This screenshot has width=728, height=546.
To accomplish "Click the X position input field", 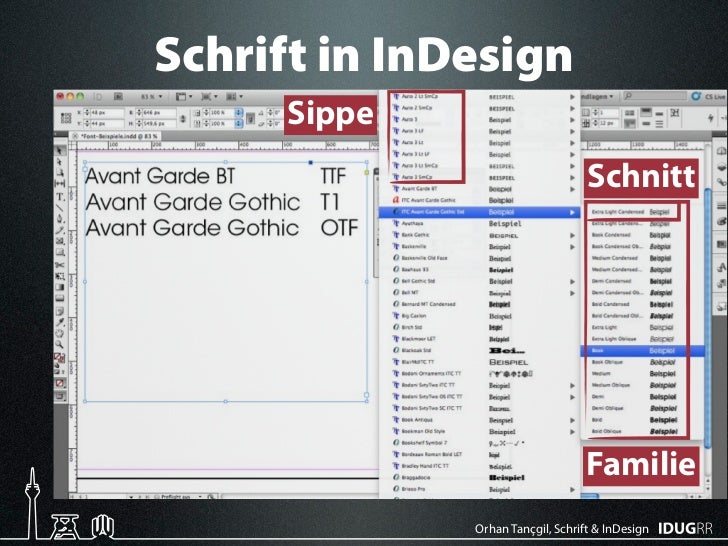I will [106, 113].
